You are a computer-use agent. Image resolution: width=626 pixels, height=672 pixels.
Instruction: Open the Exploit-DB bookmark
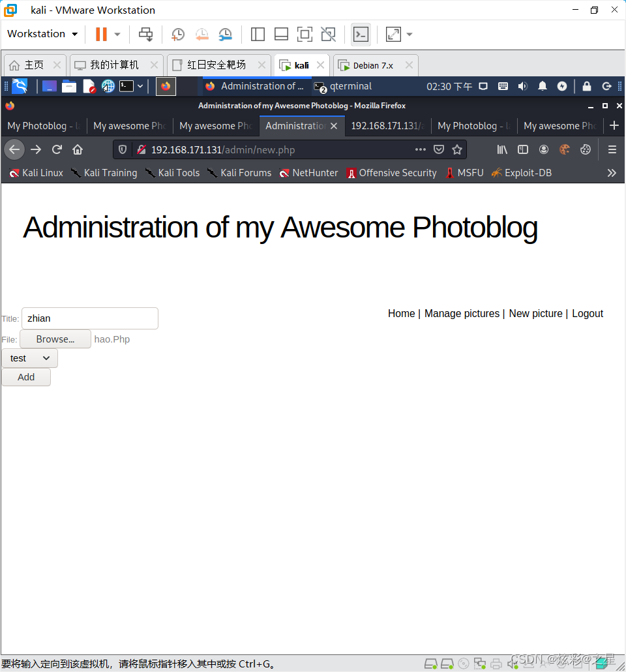(x=522, y=173)
